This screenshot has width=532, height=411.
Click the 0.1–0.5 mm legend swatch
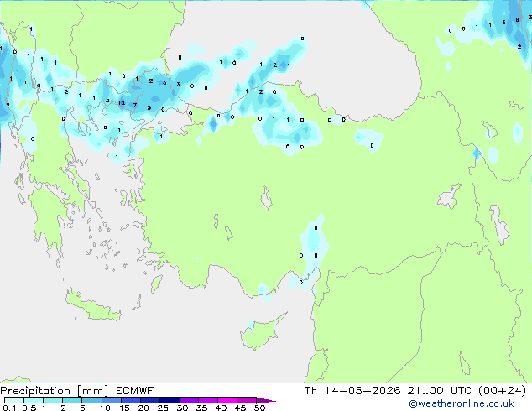[14, 400]
